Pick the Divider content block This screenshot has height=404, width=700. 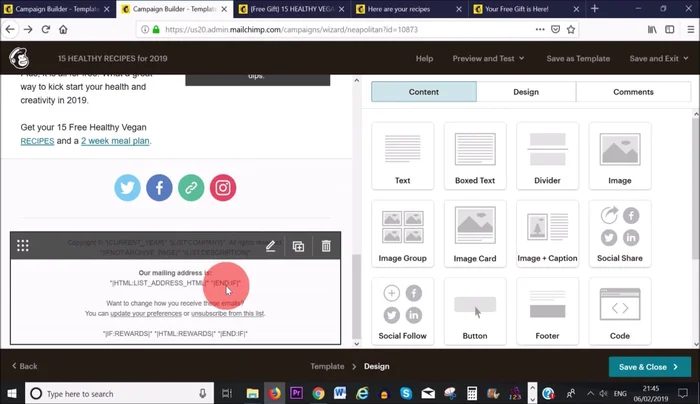tap(547, 156)
